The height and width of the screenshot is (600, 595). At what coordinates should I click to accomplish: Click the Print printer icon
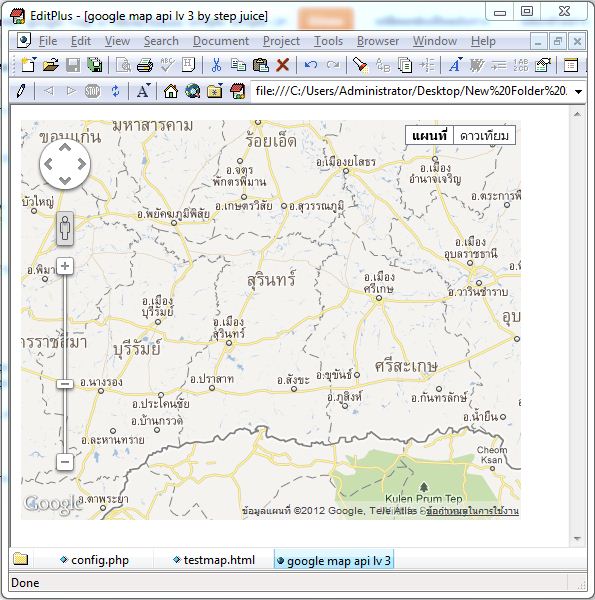(x=145, y=65)
